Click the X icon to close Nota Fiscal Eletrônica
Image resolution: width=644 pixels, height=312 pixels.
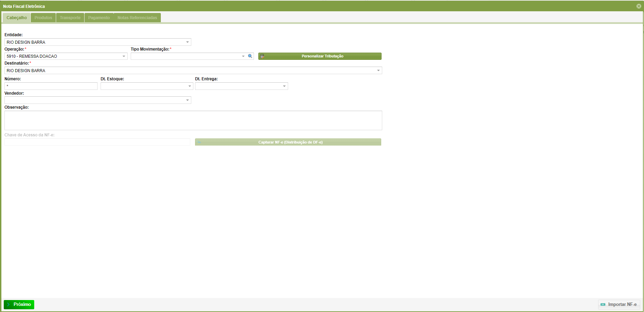pyautogui.click(x=639, y=6)
